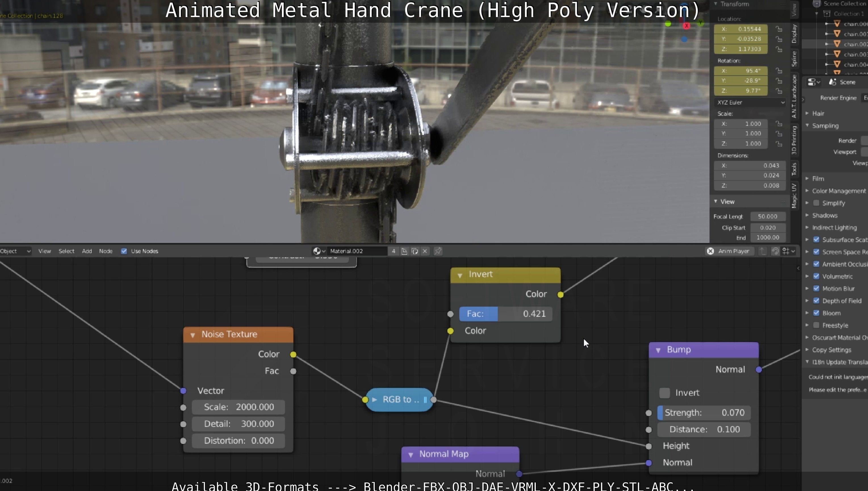The image size is (868, 491).
Task: Enable the Freestyle checkbox
Action: click(x=816, y=325)
